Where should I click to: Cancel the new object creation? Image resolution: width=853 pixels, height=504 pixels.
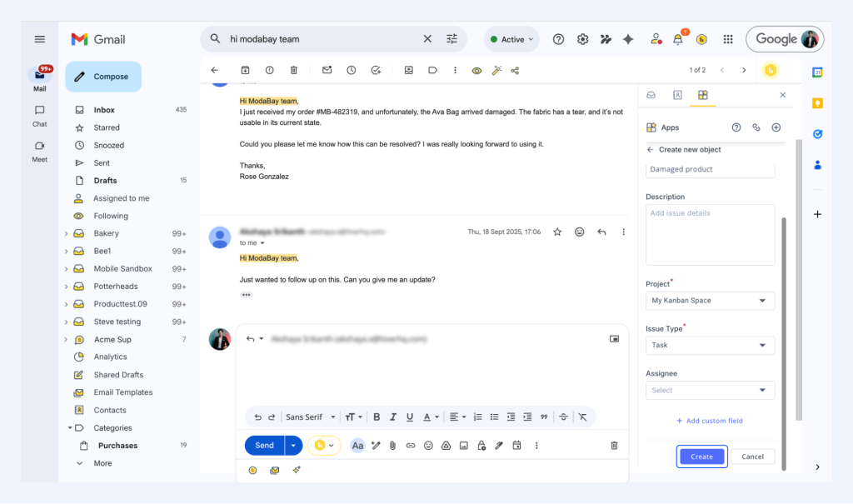(752, 457)
